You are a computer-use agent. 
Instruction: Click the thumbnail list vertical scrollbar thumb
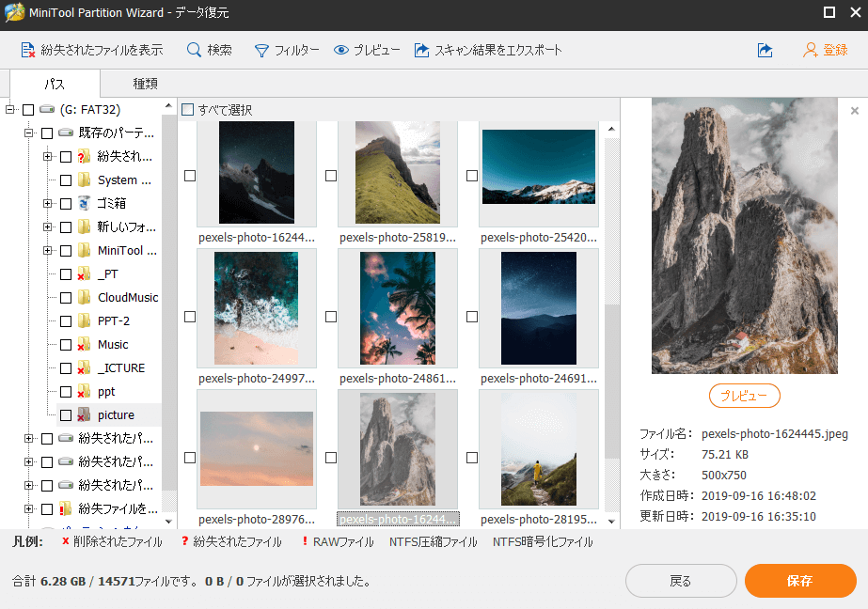click(x=611, y=382)
